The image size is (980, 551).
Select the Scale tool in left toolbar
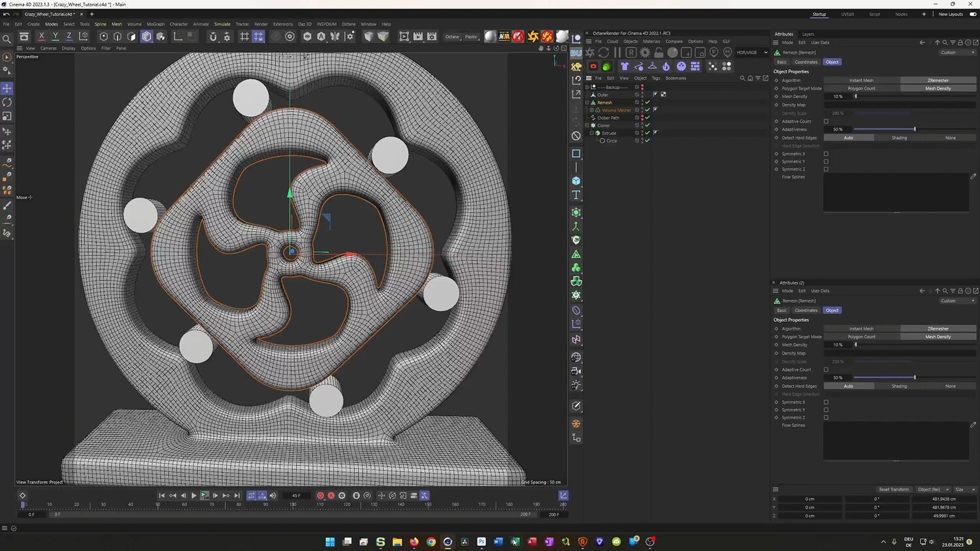pos(7,116)
